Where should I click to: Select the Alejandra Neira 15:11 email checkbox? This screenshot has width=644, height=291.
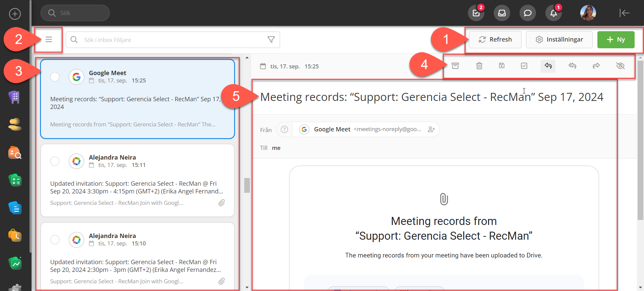tap(55, 161)
